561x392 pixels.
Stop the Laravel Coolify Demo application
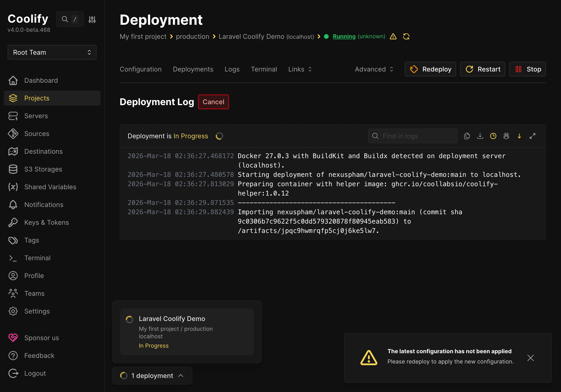pos(527,69)
